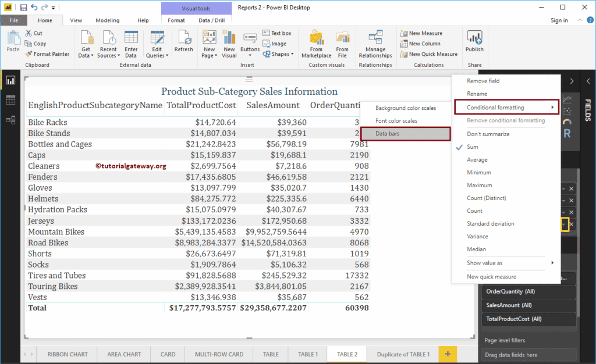Switch to the View ribbon tab
596x364 pixels.
[76, 20]
